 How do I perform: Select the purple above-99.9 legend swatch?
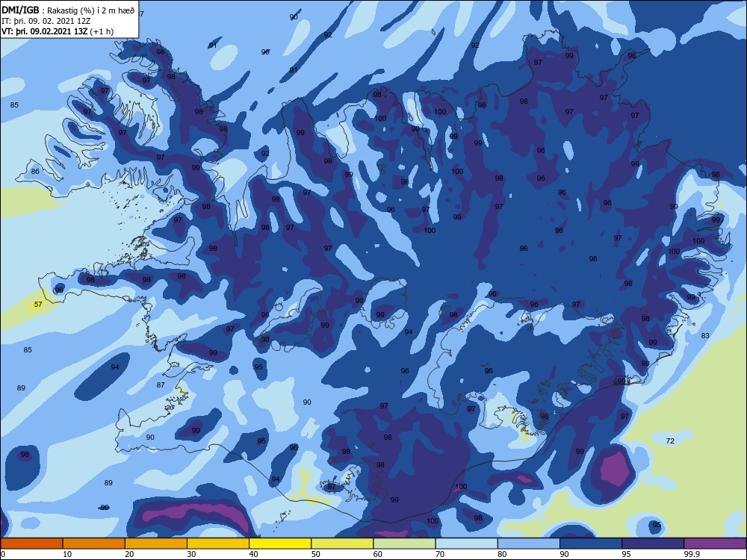point(715,544)
